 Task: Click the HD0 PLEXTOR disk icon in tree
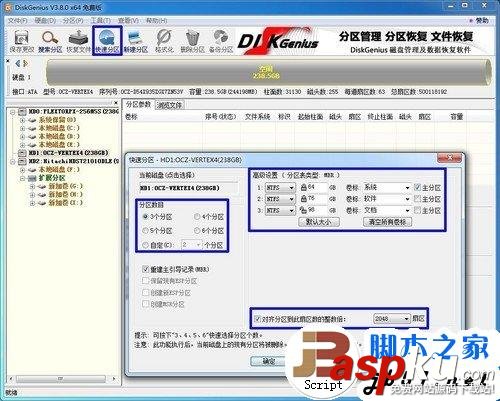(x=22, y=111)
